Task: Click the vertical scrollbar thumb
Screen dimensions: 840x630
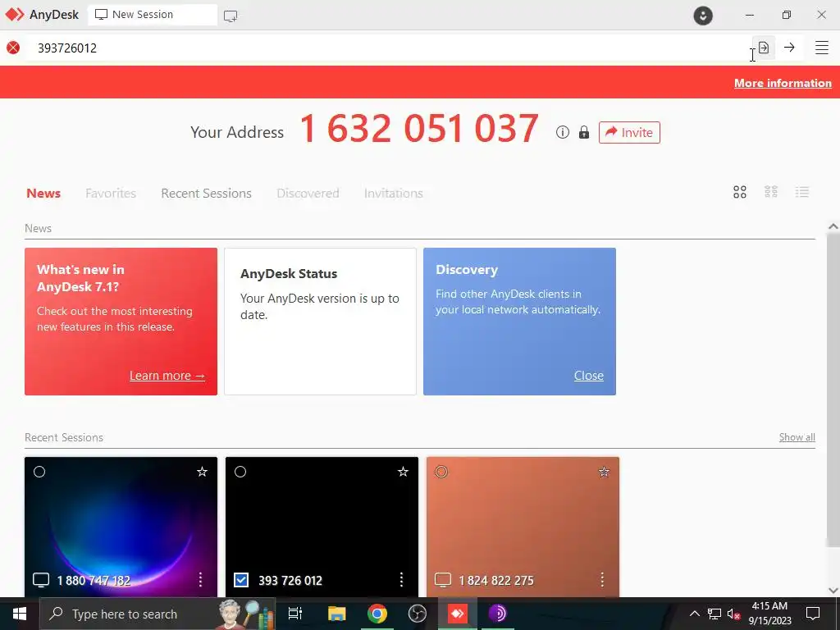Action: click(833, 391)
